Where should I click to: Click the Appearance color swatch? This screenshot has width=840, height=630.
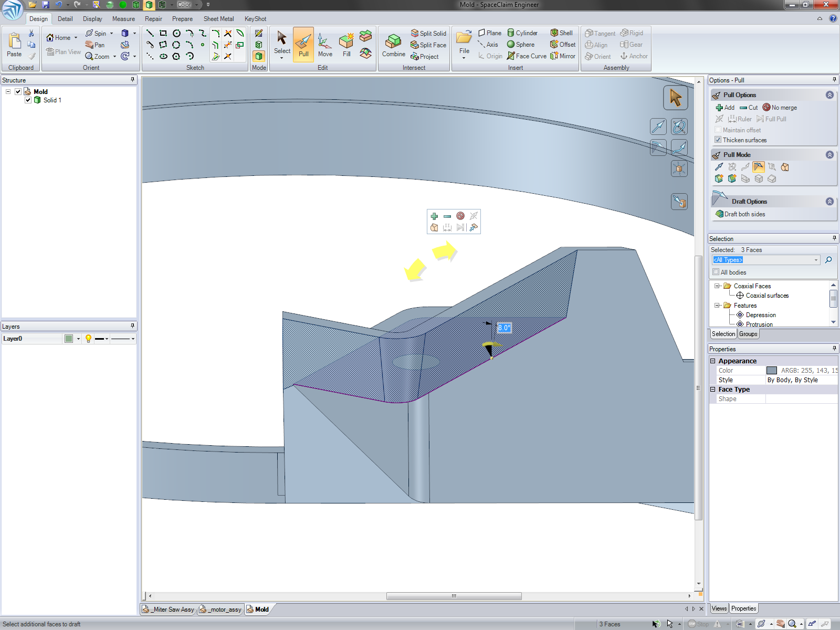[x=771, y=371]
